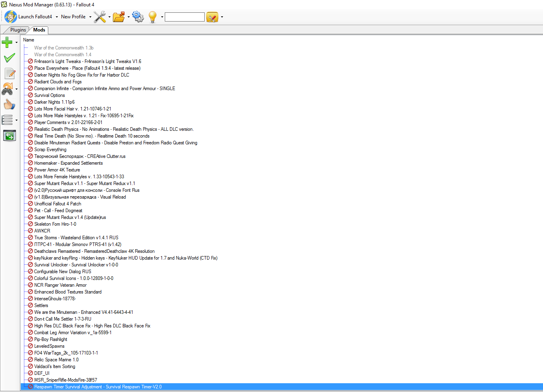Click the New Profile button
The width and height of the screenshot is (543, 392).
pyautogui.click(x=73, y=17)
